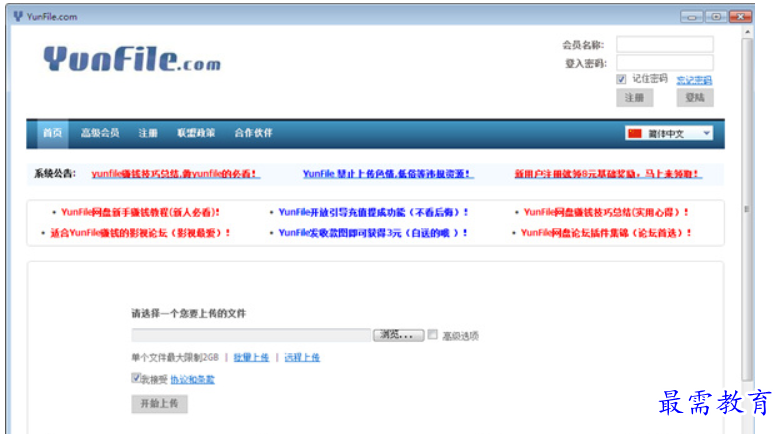Enable the 高级选项 checkbox
The width and height of the screenshot is (780, 434).
tap(433, 334)
